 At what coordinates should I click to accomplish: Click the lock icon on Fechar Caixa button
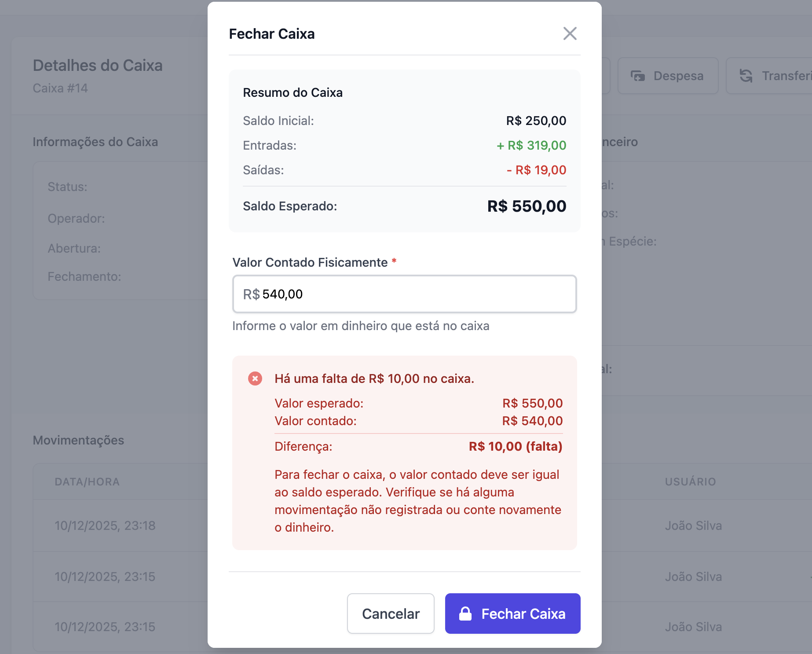pyautogui.click(x=465, y=614)
